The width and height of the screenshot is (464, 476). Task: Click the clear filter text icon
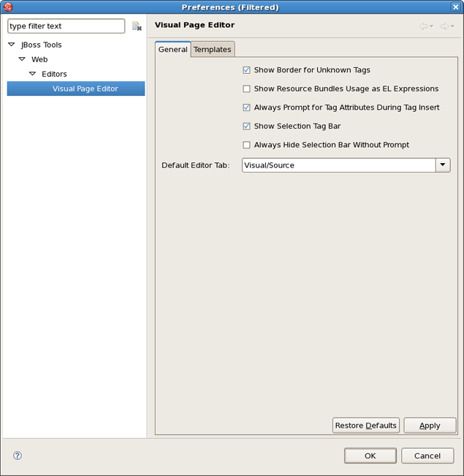click(x=137, y=26)
